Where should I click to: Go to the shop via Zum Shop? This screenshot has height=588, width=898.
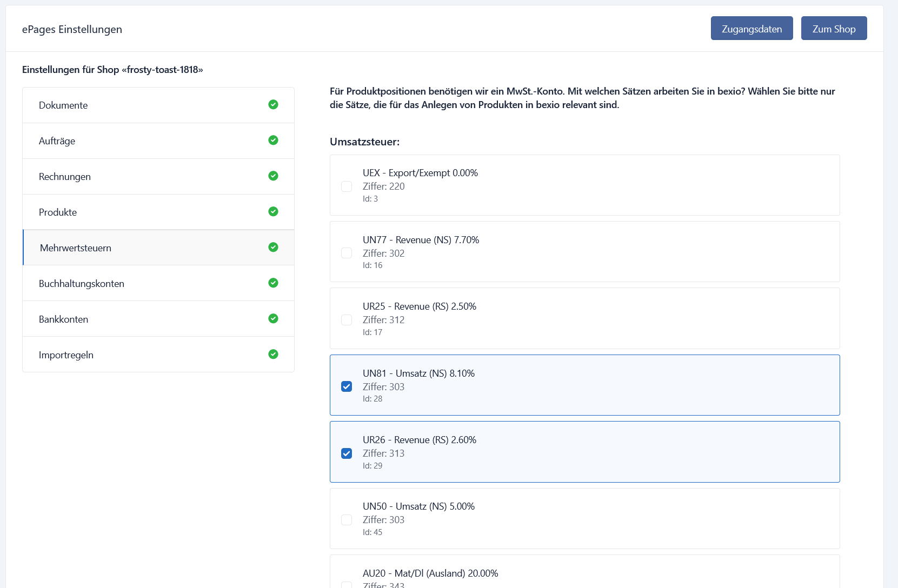tap(834, 28)
